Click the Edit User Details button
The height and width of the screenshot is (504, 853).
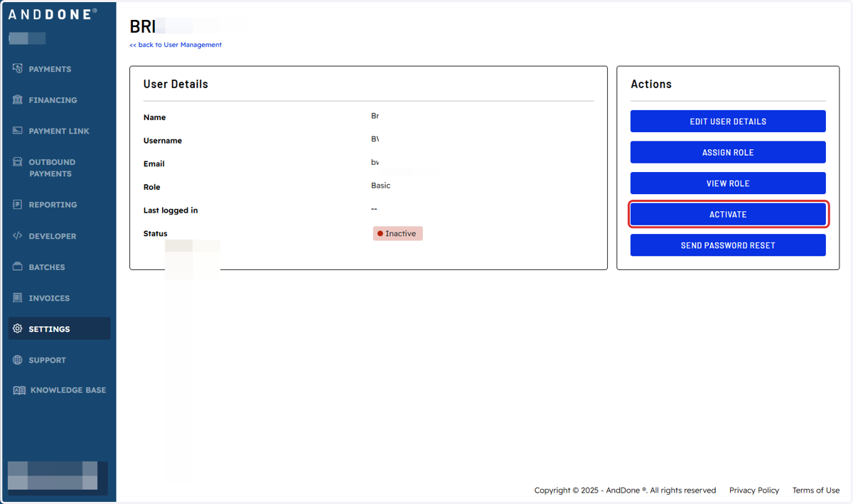tap(728, 122)
